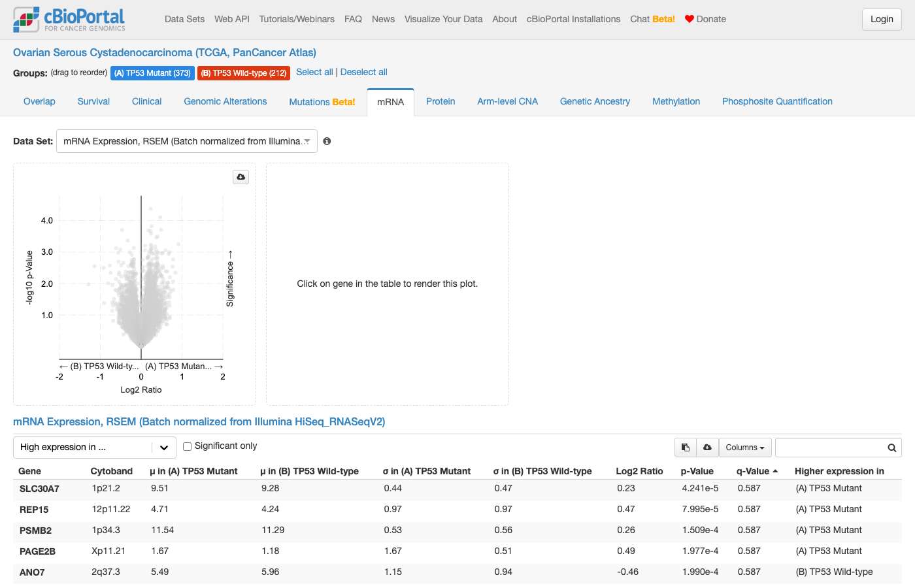This screenshot has width=915, height=588.
Task: Open the Genomic Alterations tab
Action: point(225,101)
